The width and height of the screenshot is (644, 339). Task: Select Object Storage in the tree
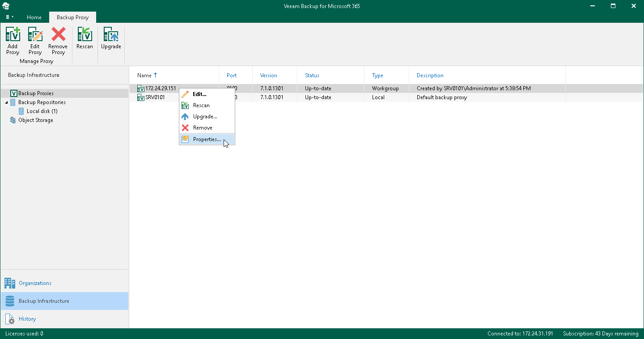pos(36,120)
